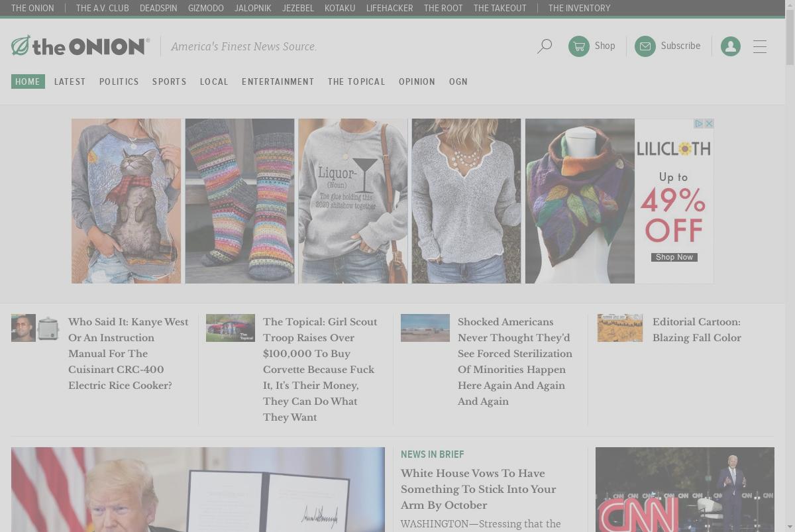Open the OPINION section

[x=417, y=81]
